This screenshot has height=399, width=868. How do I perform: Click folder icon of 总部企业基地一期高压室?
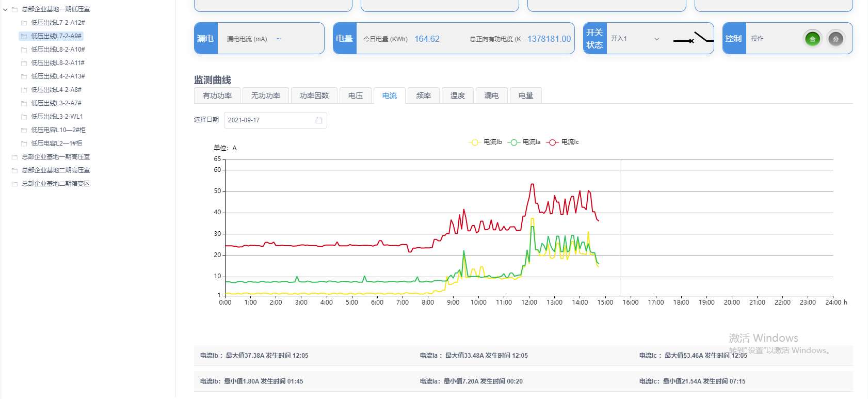(14, 157)
